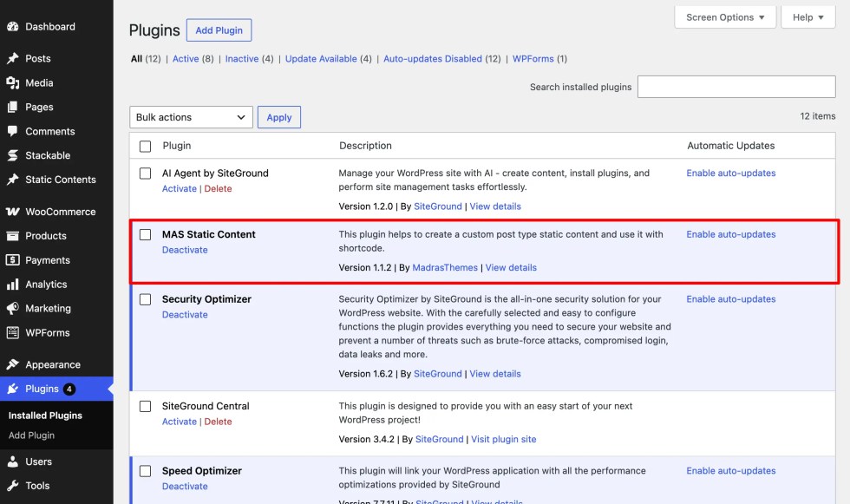Enable auto-updates for MAS Static Content

pyautogui.click(x=730, y=234)
